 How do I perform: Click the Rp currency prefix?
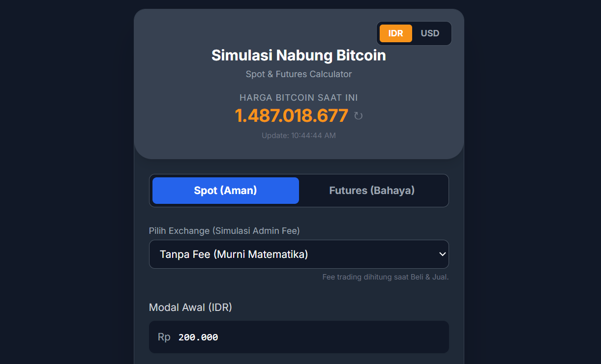164,337
